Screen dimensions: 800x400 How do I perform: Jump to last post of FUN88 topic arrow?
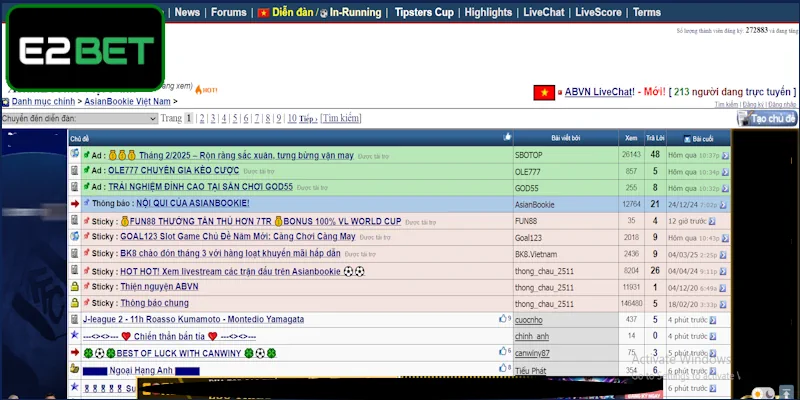tap(712, 221)
